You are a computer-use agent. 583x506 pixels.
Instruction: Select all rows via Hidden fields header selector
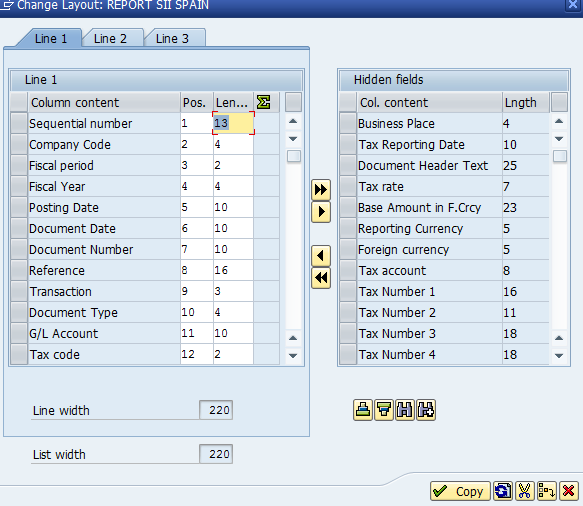click(348, 102)
